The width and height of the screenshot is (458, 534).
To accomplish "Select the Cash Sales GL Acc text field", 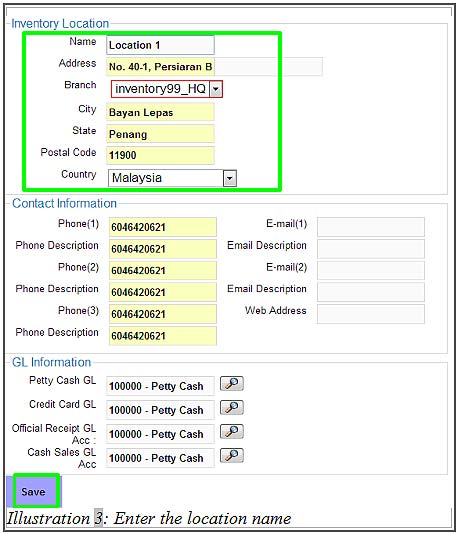I will pyautogui.click(x=160, y=458).
